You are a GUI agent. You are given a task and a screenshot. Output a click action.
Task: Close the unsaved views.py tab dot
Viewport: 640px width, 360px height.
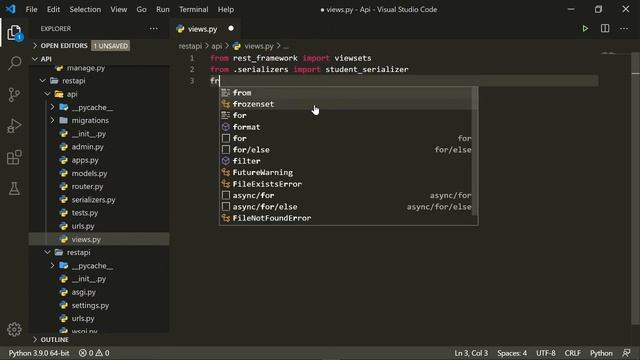[231, 29]
